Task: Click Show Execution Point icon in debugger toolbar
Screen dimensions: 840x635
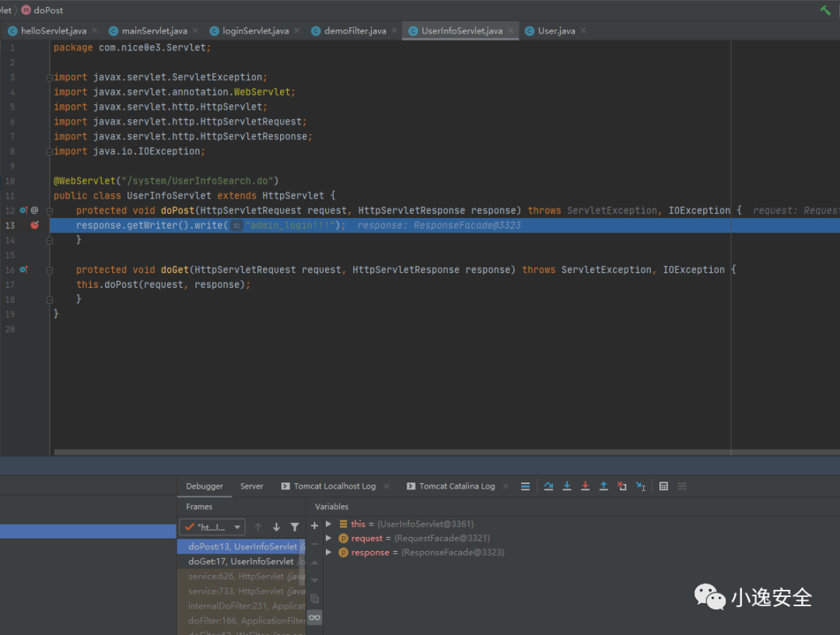Action: click(x=525, y=486)
